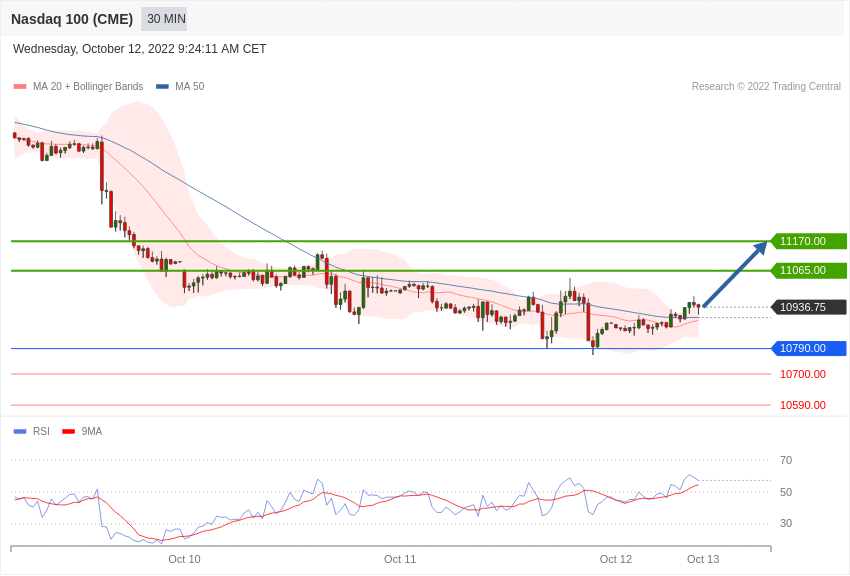Click the RSI legend label
Screen dimensions: 850x576
tap(41, 431)
